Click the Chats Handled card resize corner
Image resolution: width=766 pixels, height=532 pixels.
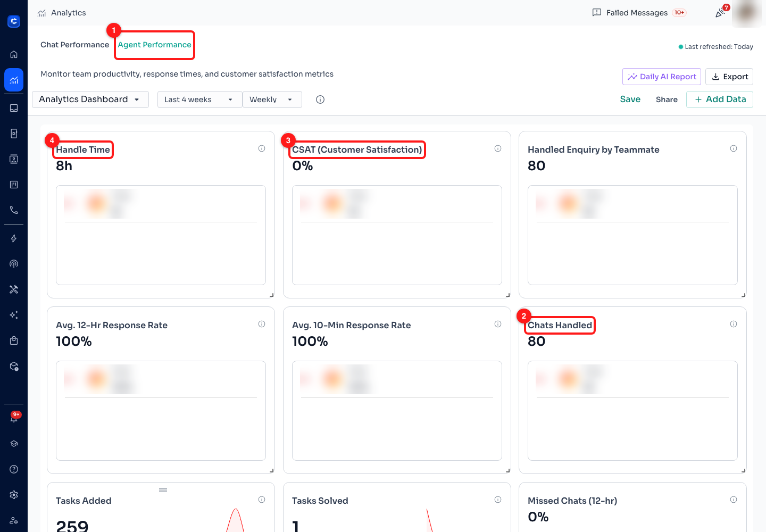pyautogui.click(x=744, y=470)
